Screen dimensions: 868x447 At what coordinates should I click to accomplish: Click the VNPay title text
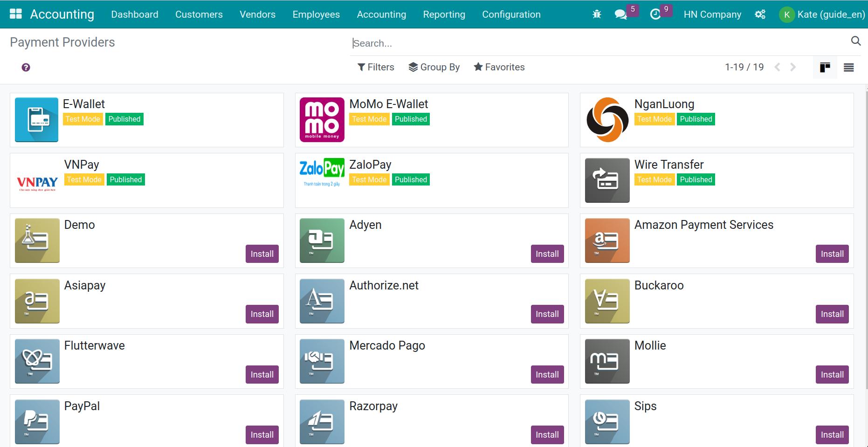(82, 165)
